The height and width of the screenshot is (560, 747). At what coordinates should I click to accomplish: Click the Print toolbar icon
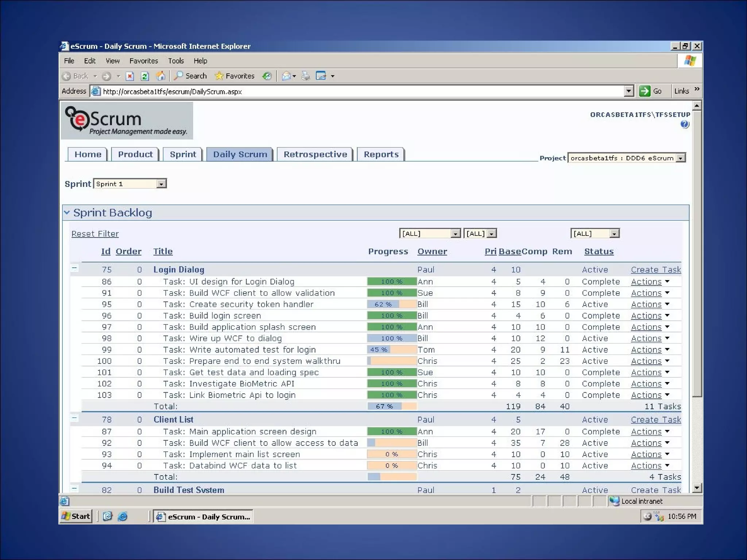(306, 76)
